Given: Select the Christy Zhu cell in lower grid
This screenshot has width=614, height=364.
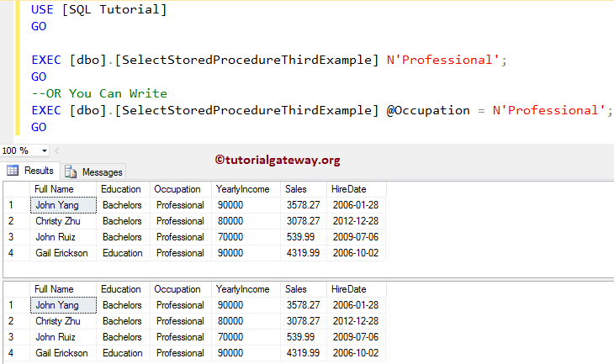Looking at the screenshot, I should 63,321.
